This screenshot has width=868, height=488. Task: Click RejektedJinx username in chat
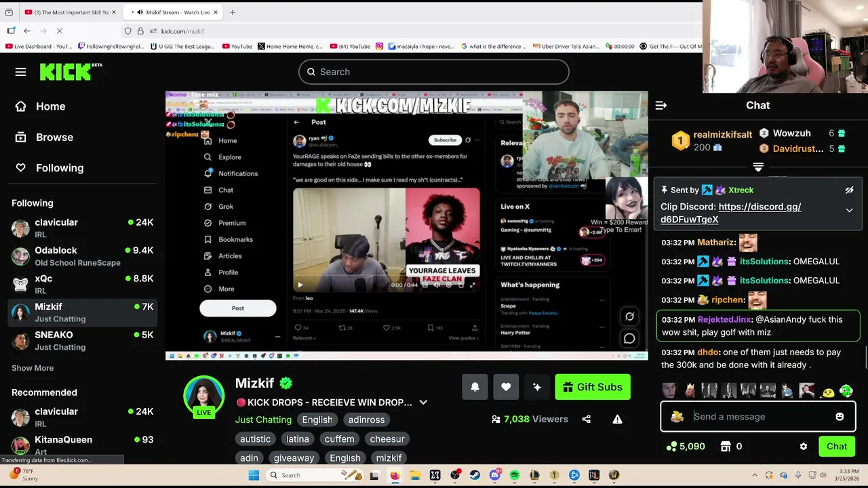pyautogui.click(x=724, y=319)
